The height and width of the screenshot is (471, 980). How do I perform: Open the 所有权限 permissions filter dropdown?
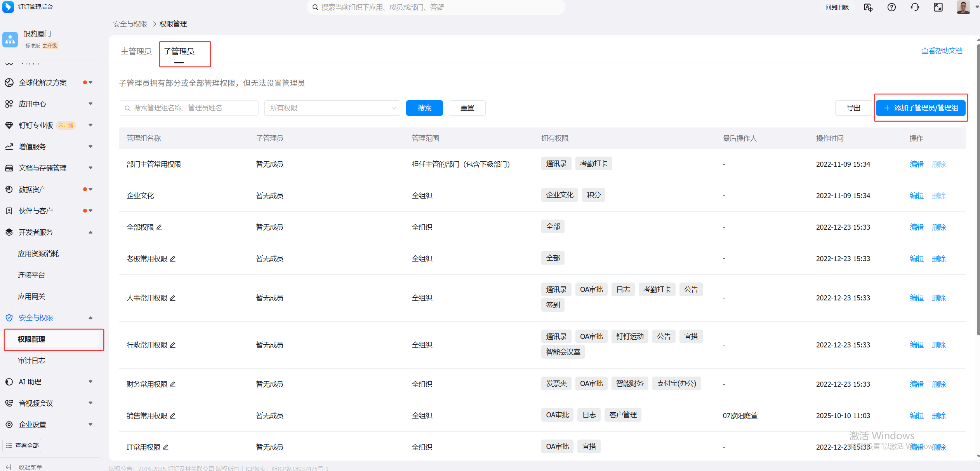pyautogui.click(x=332, y=108)
